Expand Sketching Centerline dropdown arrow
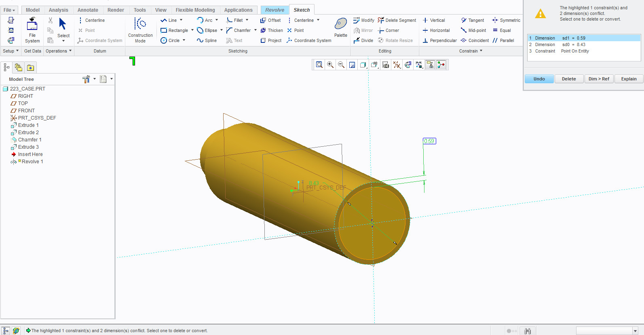Viewport: 644px width, 335px height. 318,20
